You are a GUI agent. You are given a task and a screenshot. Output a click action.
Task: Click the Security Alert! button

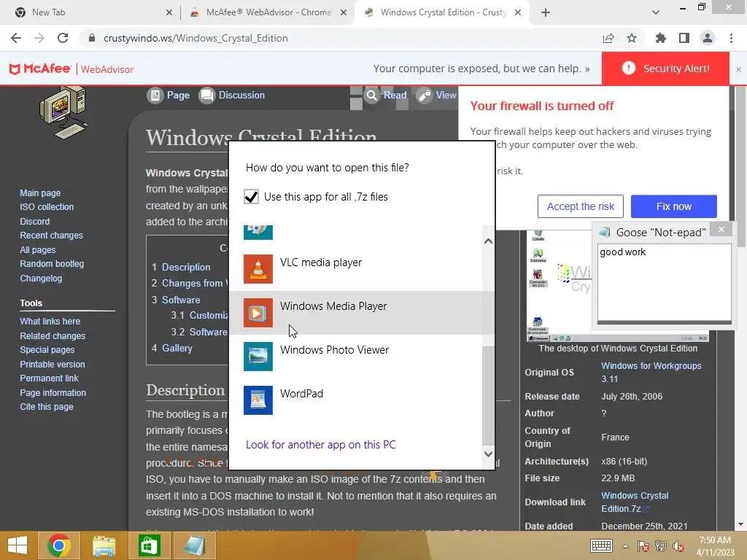tap(665, 69)
